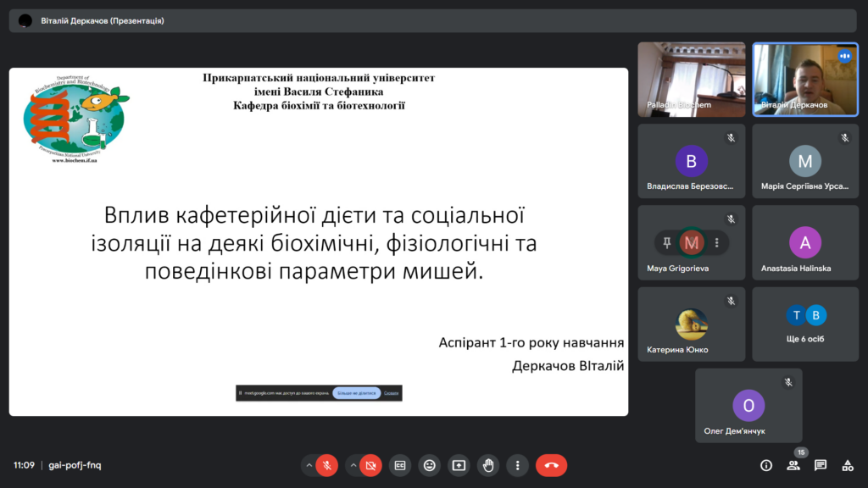This screenshot has width=868, height=488.
Task: Click the present screen icon
Action: tap(459, 465)
